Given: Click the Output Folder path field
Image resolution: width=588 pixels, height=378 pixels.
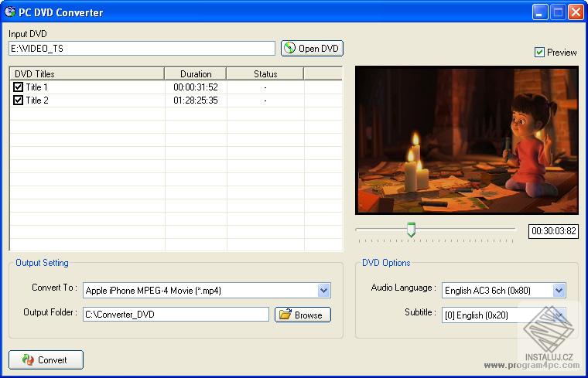Looking at the screenshot, I should point(176,315).
